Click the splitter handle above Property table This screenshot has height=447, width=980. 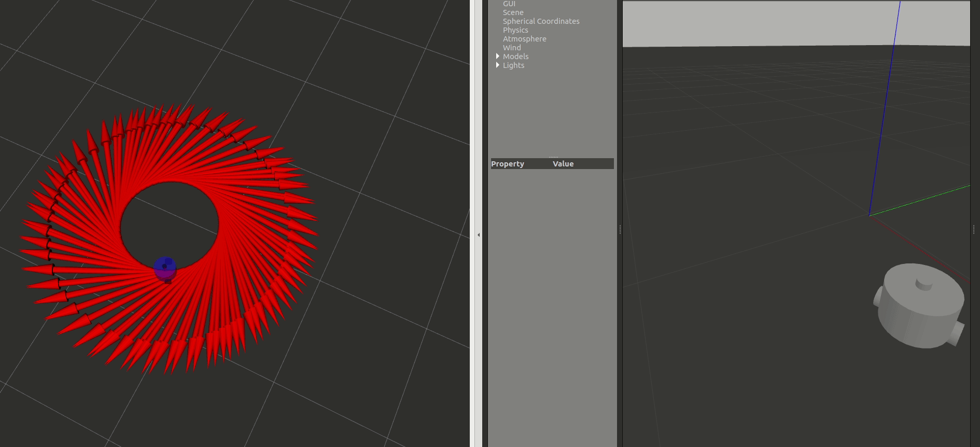tap(553, 157)
